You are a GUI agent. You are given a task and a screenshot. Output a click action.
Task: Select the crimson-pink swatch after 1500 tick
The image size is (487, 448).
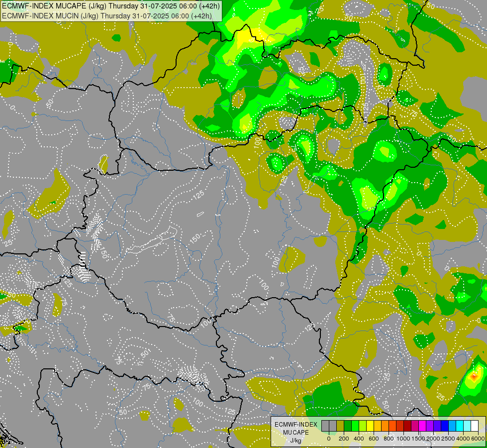click(x=415, y=426)
